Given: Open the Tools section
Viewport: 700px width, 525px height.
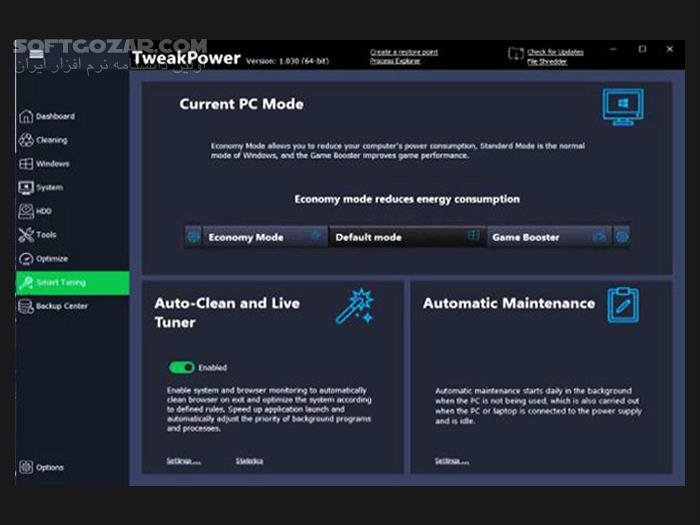Looking at the screenshot, I should coord(72,235).
